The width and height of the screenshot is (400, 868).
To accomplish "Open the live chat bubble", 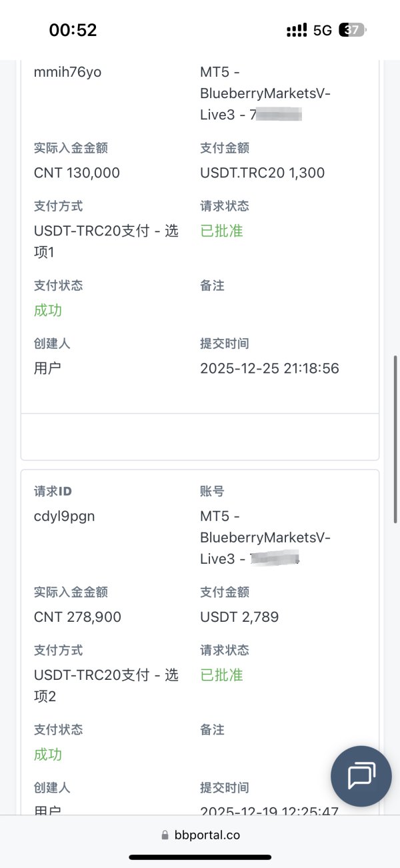I will pyautogui.click(x=361, y=775).
